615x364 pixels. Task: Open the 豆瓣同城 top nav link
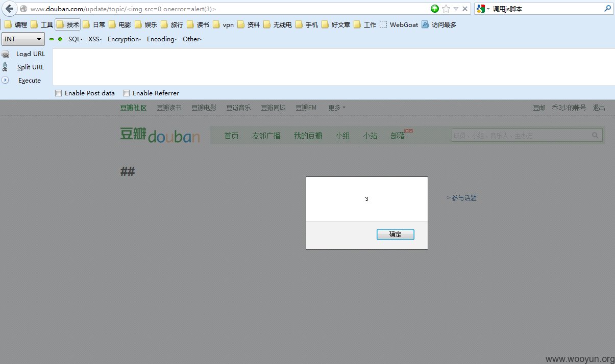pos(273,108)
